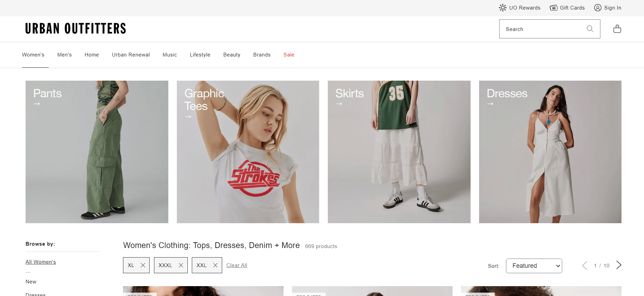Click the XXL filter chip label
The height and width of the screenshot is (296, 644).
201,265
